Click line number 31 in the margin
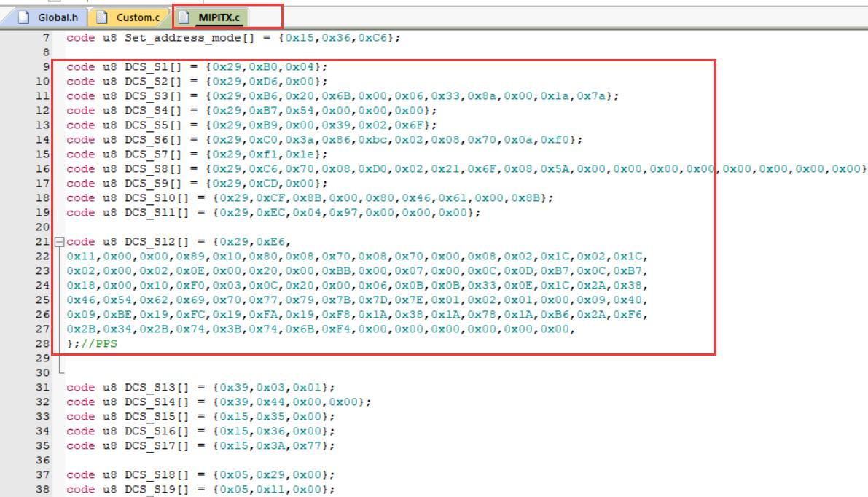 tap(42, 388)
